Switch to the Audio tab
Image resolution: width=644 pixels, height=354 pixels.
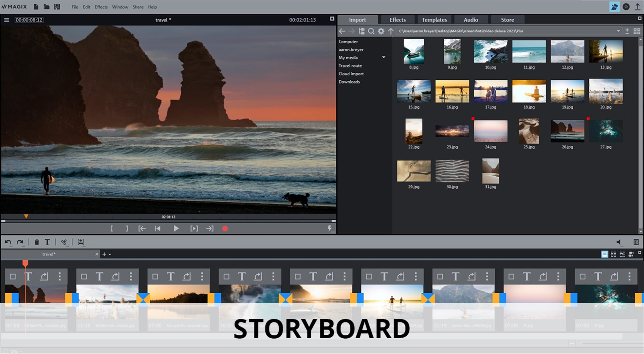(471, 20)
